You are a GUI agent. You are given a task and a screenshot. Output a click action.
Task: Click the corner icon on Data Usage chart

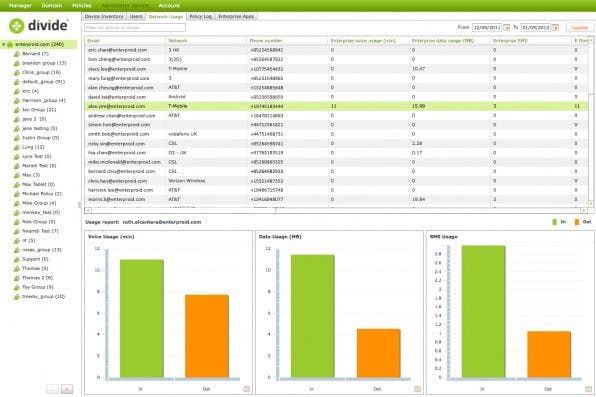pos(417,389)
